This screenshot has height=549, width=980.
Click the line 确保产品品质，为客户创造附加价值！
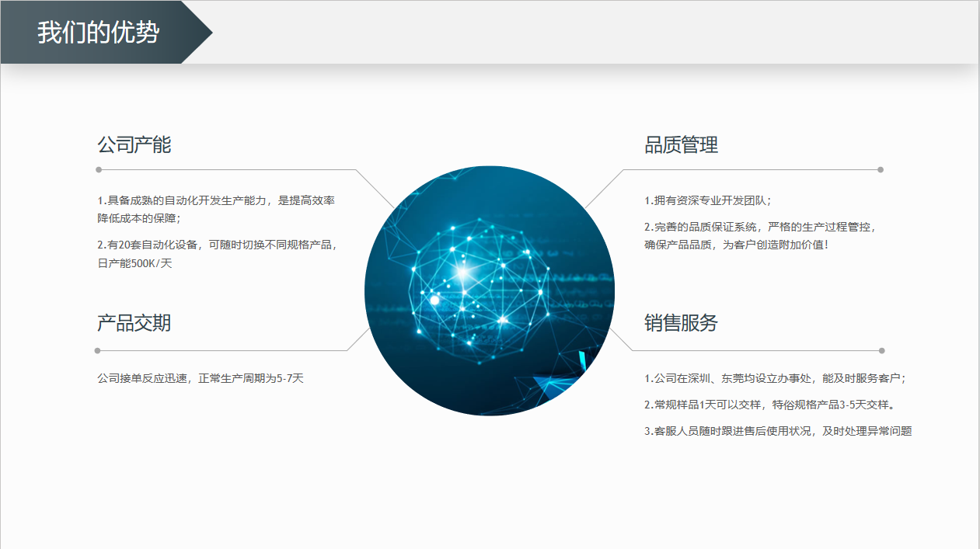click(x=737, y=245)
